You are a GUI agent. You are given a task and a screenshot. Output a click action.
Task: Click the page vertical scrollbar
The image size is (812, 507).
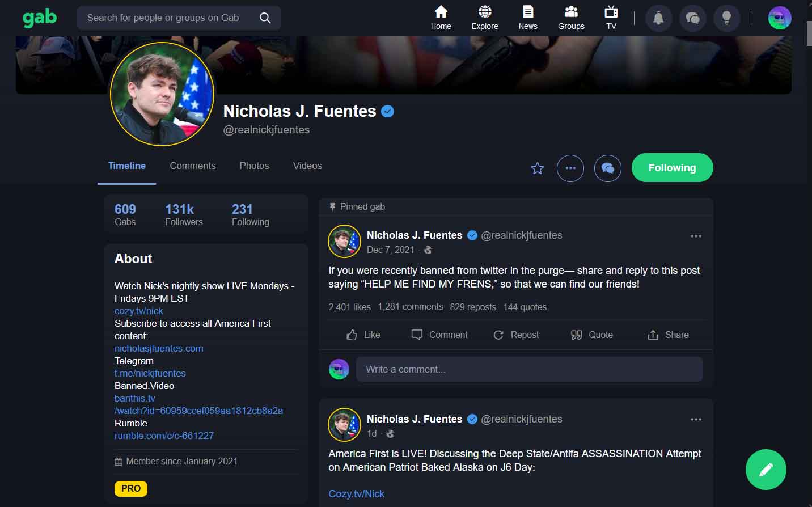(x=809, y=34)
